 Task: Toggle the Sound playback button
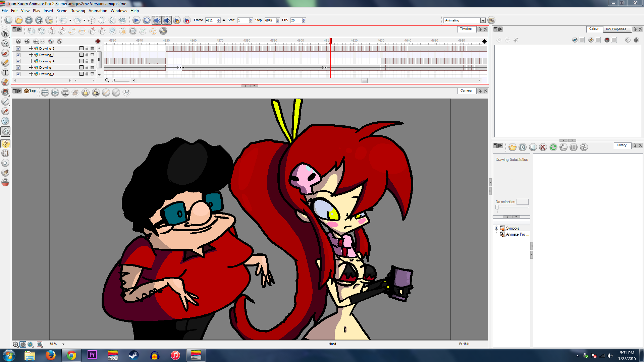coord(157,20)
